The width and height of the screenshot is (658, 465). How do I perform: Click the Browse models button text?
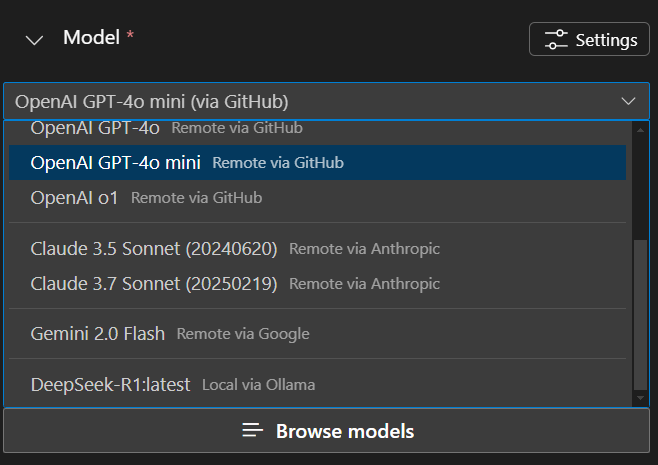[x=345, y=431]
